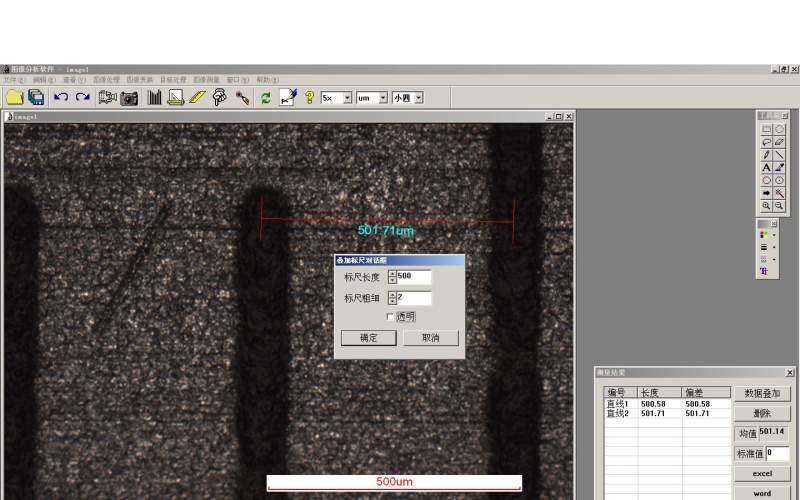Open help with the yellow question mark icon
800x500 pixels.
coord(309,97)
